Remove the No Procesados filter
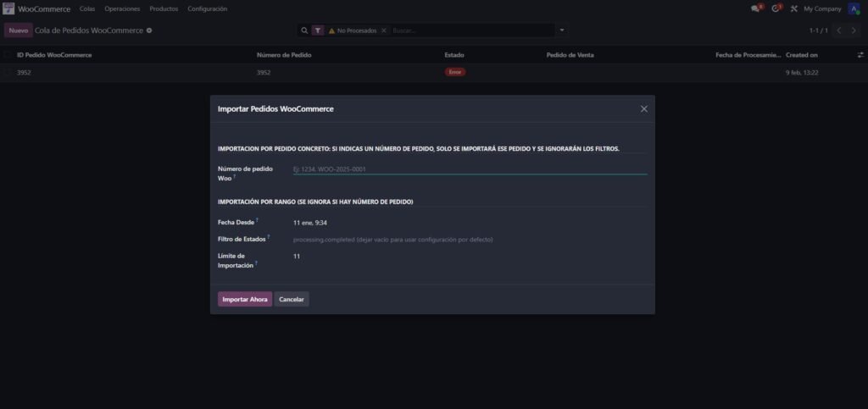Screen dimensions: 868x409 [x=384, y=30]
